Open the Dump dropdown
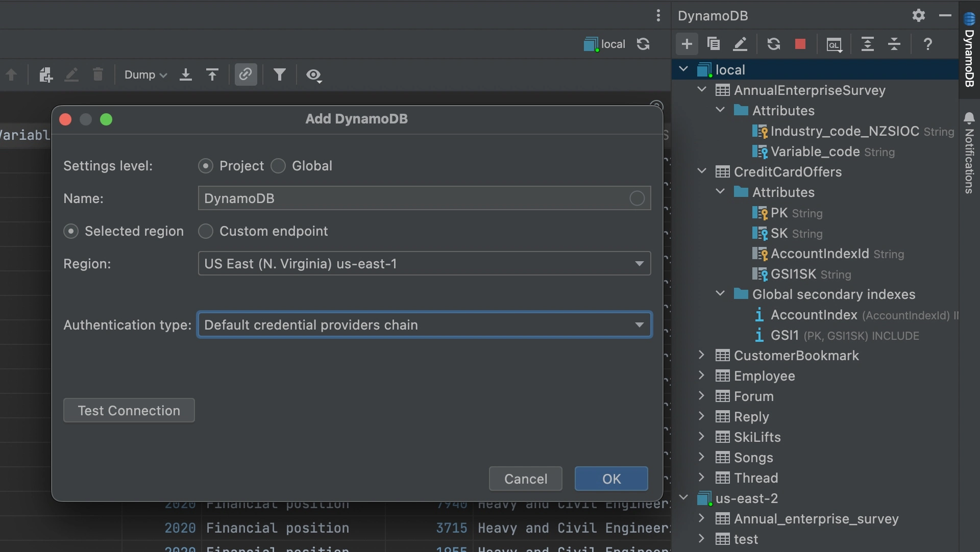Screen dimensions: 980x552 click(x=145, y=74)
